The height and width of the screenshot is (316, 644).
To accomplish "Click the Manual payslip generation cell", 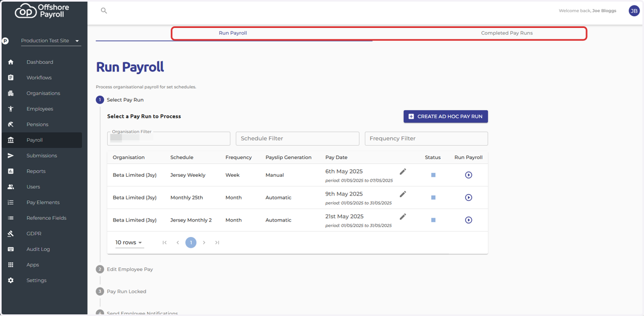I will coord(275,175).
